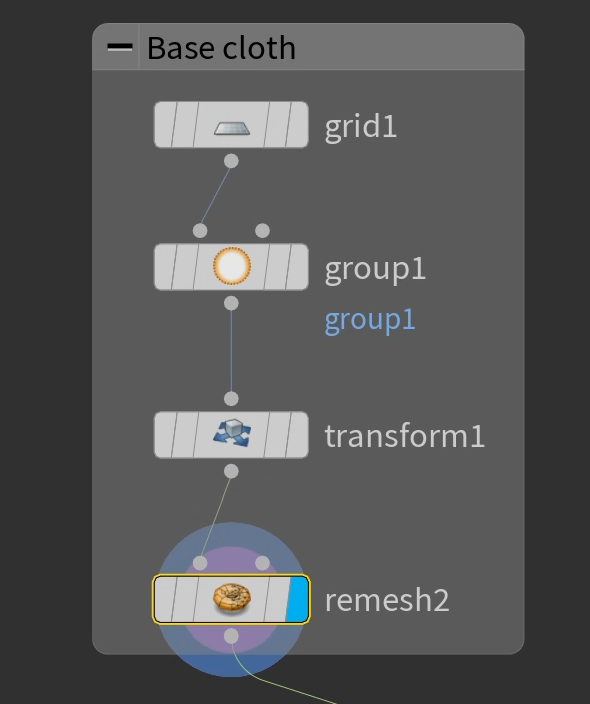
Task: Click the blue group1 group-name label
Action: point(370,321)
